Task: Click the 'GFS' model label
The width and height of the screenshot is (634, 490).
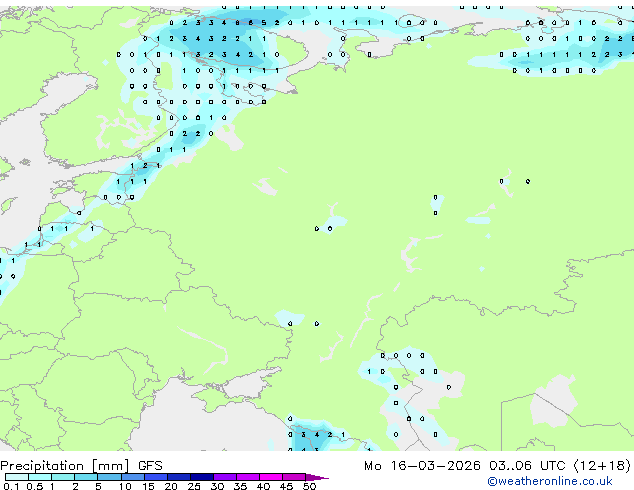Action: [x=150, y=466]
